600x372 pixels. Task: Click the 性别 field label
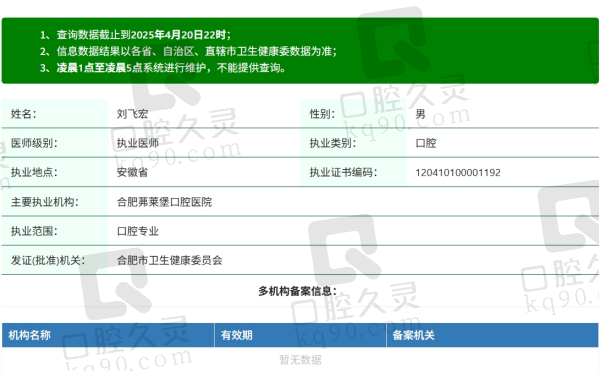pos(322,114)
